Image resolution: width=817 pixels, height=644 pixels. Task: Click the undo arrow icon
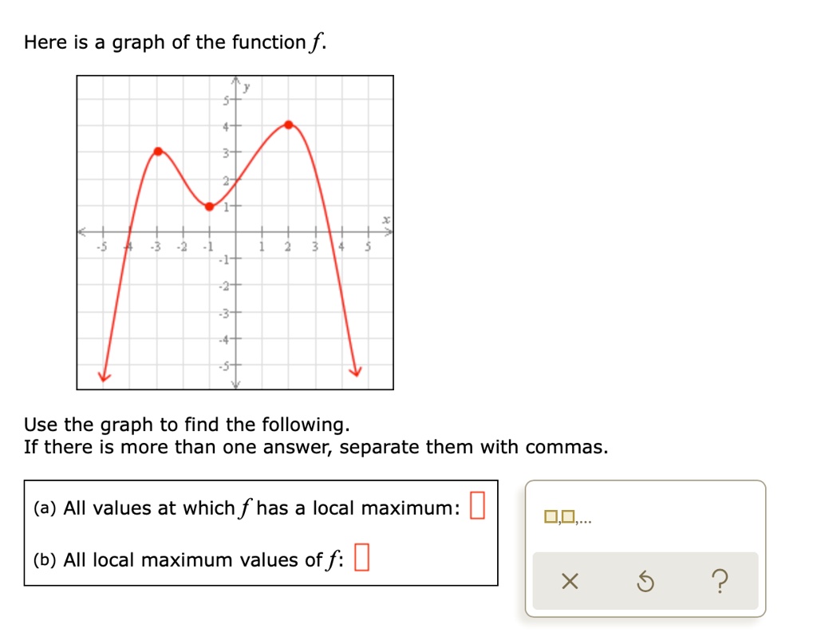tap(646, 582)
